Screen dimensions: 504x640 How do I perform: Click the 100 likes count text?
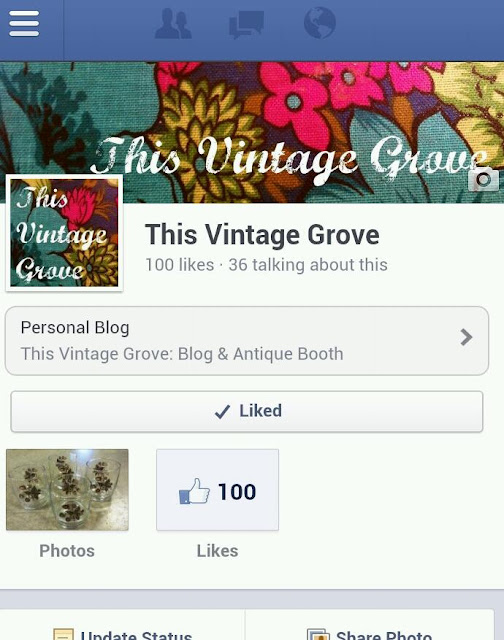(180, 265)
